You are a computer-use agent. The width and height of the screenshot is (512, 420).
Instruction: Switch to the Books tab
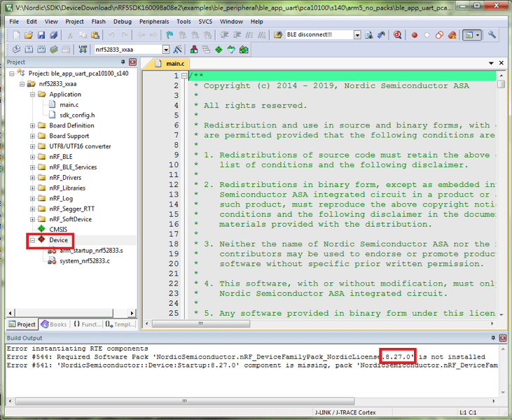(x=55, y=325)
